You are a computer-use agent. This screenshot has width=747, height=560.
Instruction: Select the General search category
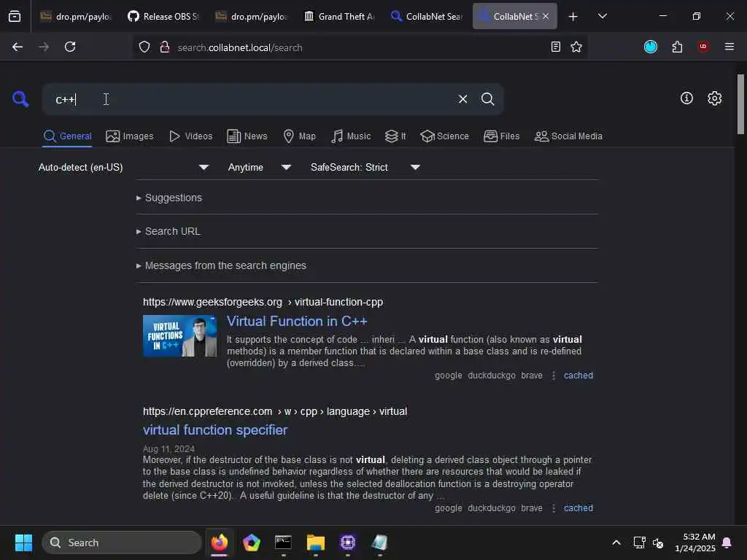(67, 136)
